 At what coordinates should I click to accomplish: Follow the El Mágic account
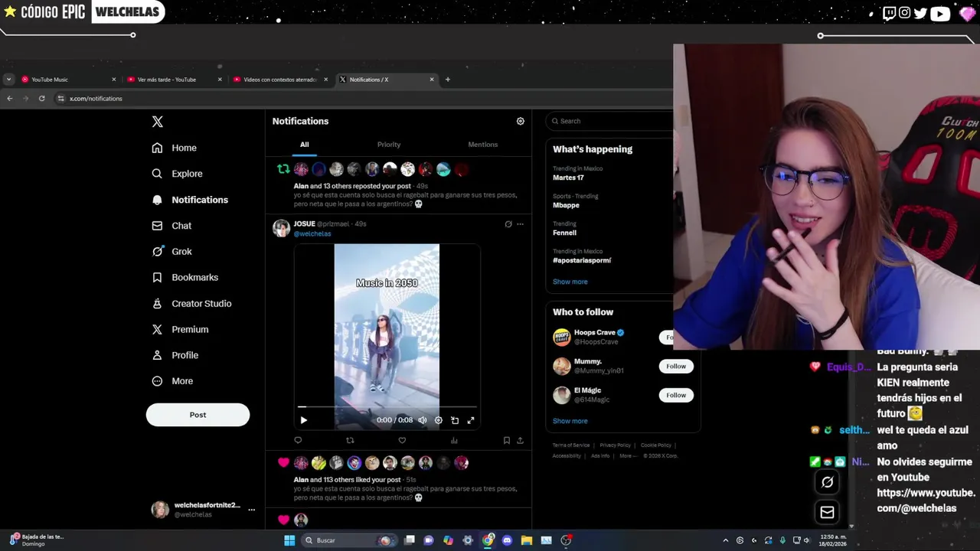tap(676, 395)
